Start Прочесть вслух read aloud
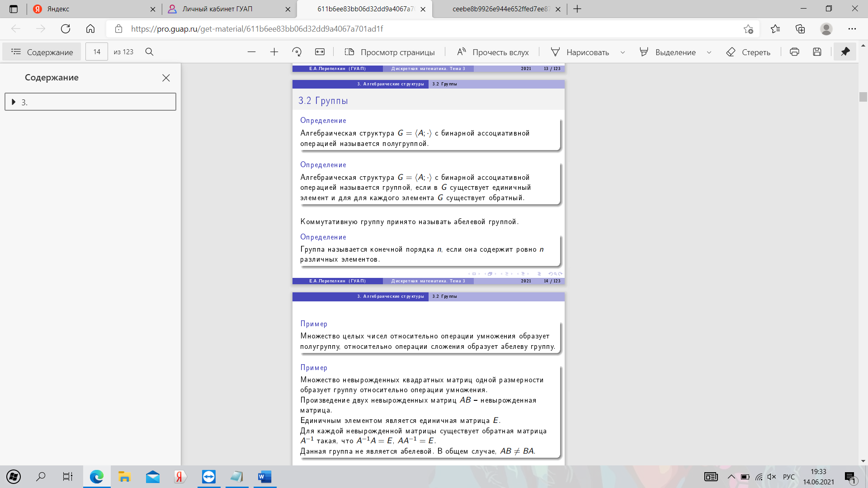The image size is (868, 488). click(x=492, y=52)
